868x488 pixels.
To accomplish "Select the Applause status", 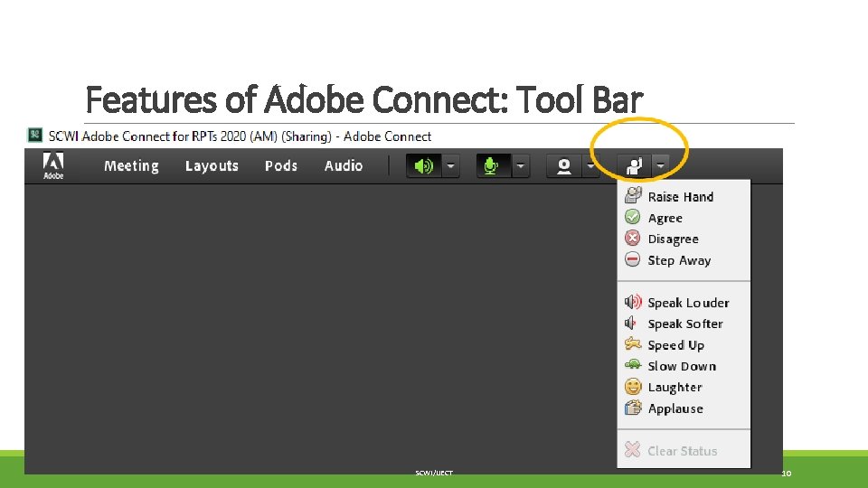I will (x=684, y=408).
